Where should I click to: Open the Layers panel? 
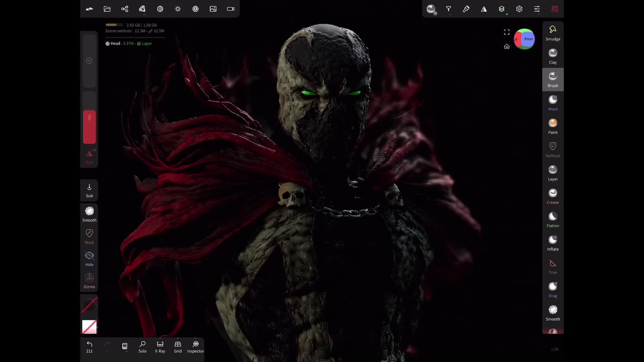[x=501, y=9]
